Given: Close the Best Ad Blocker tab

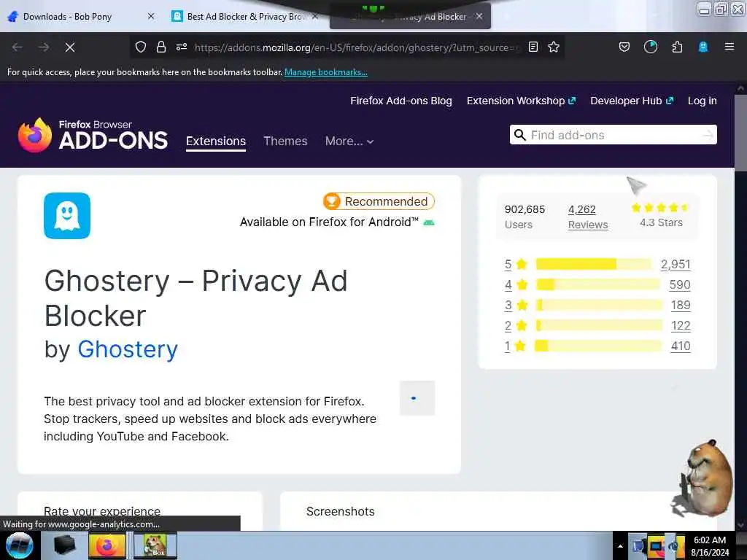Looking at the screenshot, I should click(315, 16).
